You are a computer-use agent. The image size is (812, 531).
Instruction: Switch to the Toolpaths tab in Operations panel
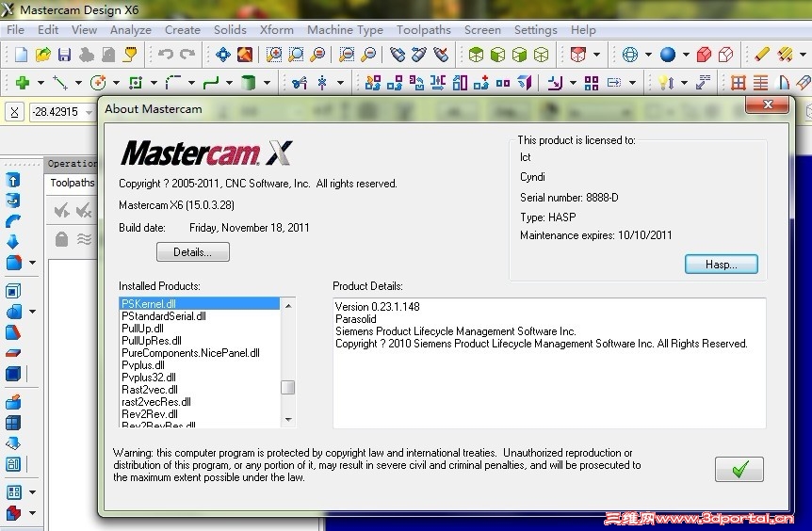point(72,183)
